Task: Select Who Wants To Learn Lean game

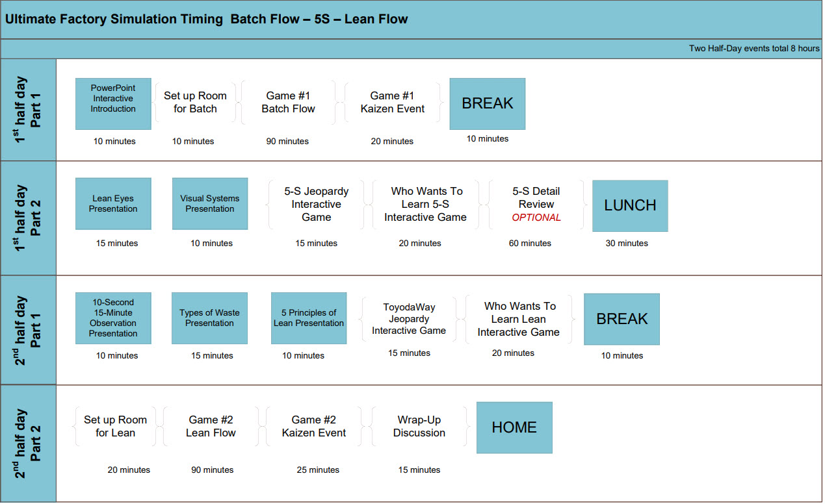Action: coord(518,319)
